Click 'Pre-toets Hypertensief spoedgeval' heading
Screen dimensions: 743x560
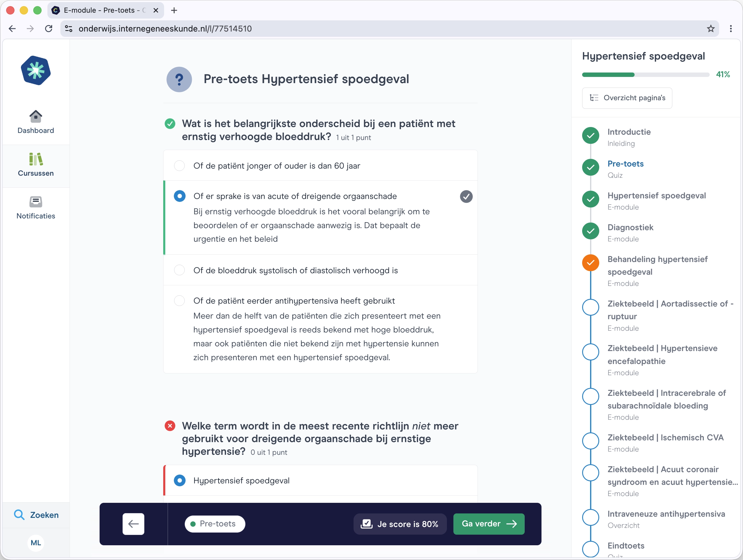pos(306,79)
